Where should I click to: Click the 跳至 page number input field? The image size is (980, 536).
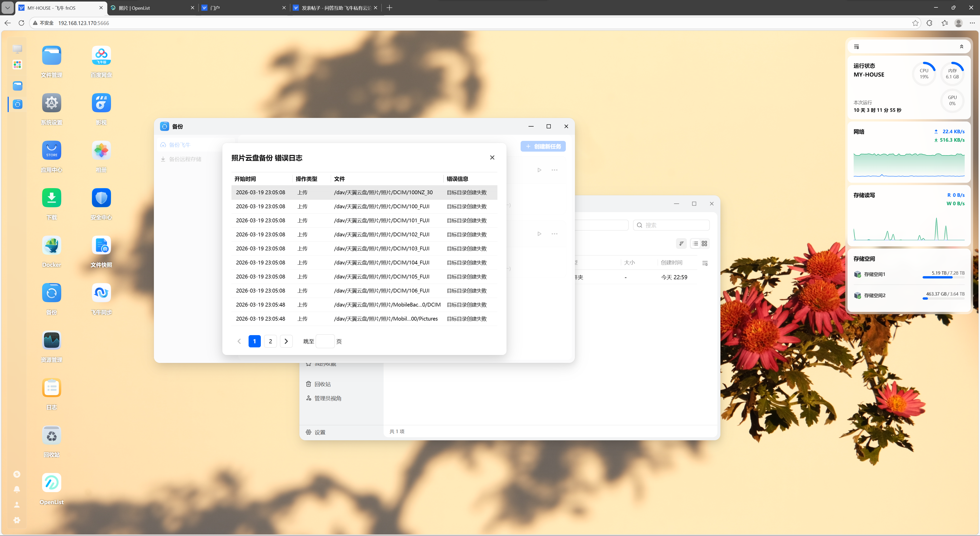(325, 341)
